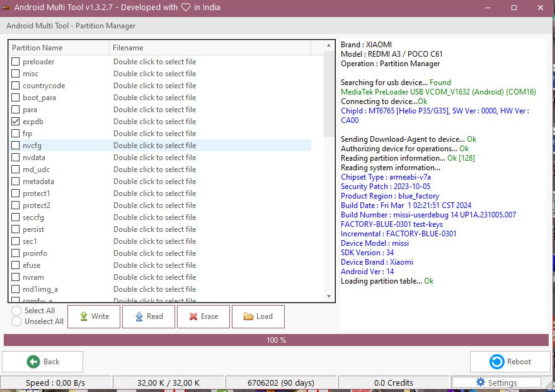This screenshot has width=555, height=392.
Task: Click the Reboot button label
Action: [x=519, y=362]
